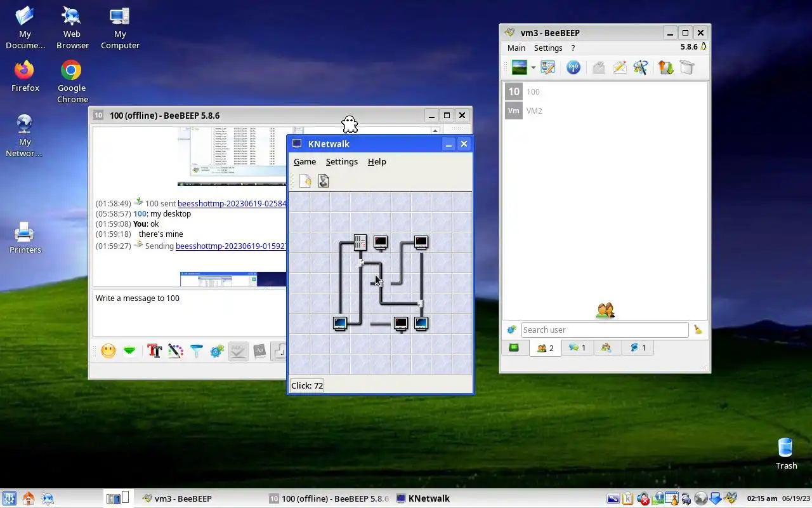Open KNetwalk Settings menu
Screen dimensions: 812x508
(342, 161)
